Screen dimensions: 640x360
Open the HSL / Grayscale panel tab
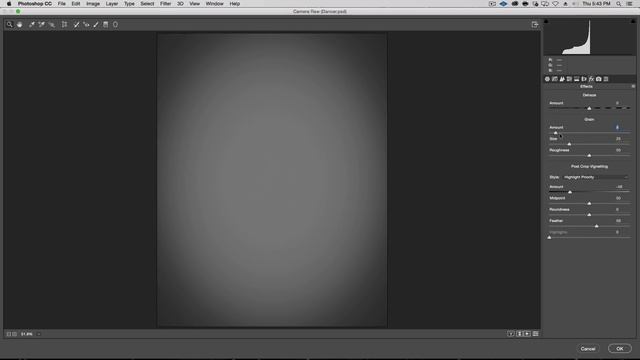click(569, 79)
